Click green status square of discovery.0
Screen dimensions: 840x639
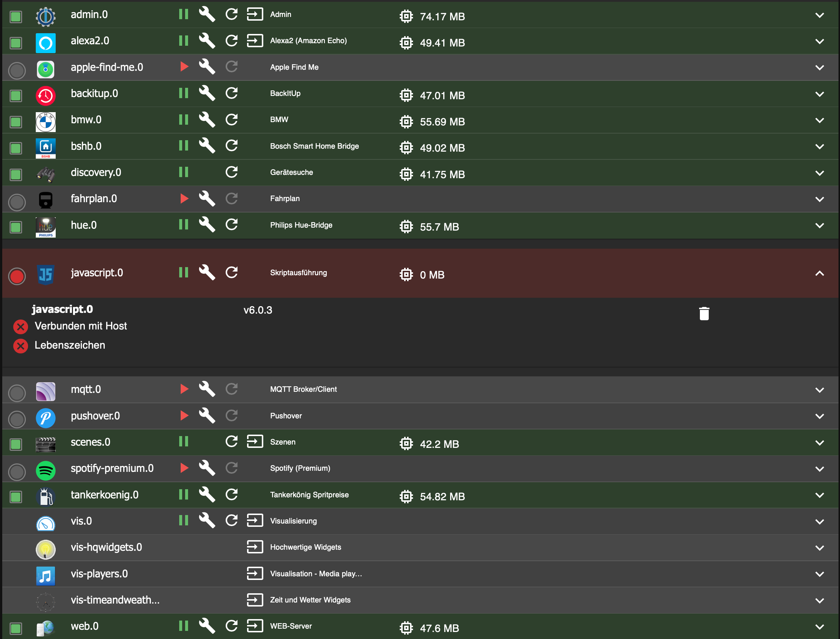15,175
